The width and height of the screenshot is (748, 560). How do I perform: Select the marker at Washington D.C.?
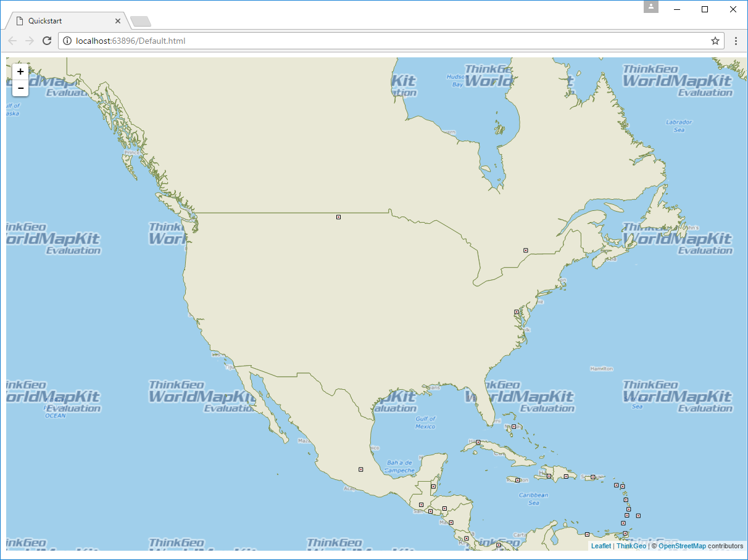coord(517,312)
